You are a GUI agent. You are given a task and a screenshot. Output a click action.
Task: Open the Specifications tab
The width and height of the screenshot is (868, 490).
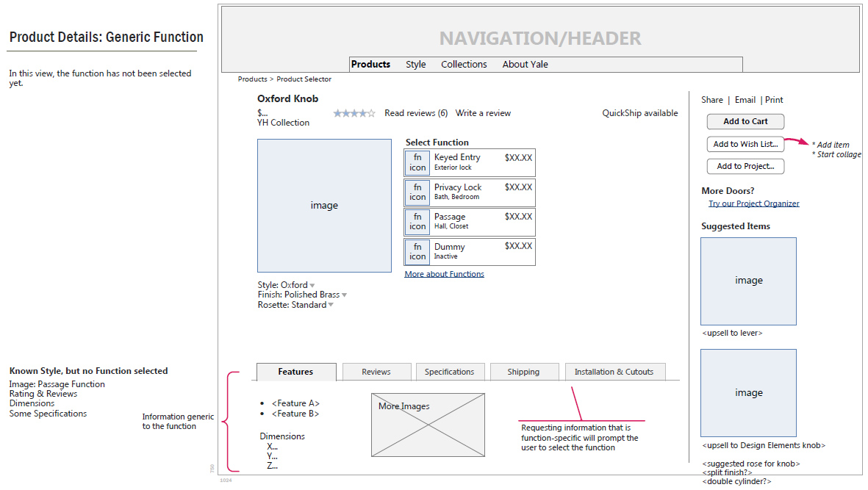pyautogui.click(x=450, y=372)
